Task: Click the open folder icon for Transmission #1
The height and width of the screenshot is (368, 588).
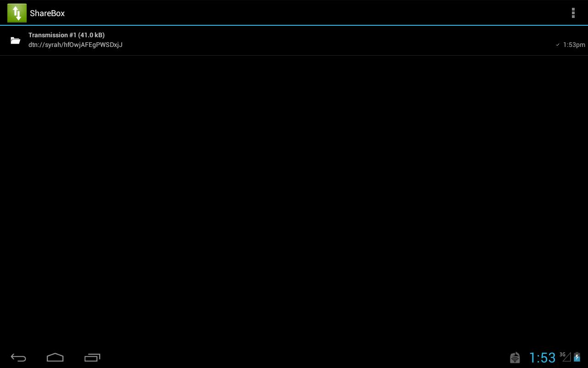Action: [x=16, y=40]
